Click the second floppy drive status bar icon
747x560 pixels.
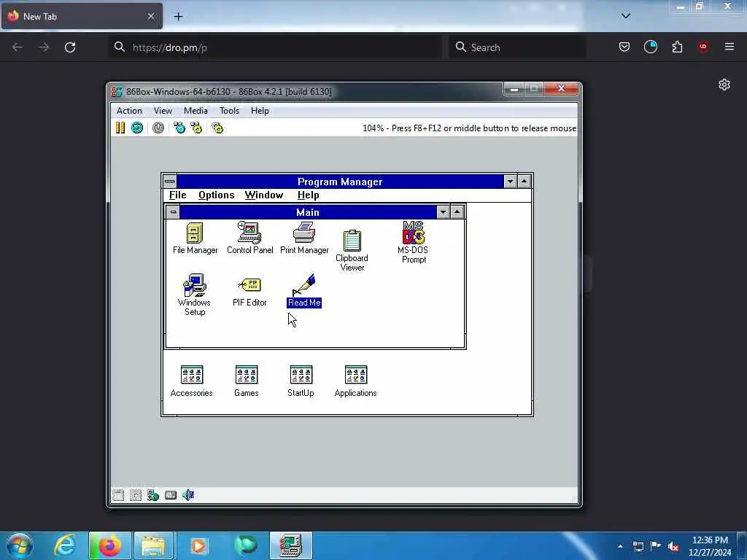point(135,495)
